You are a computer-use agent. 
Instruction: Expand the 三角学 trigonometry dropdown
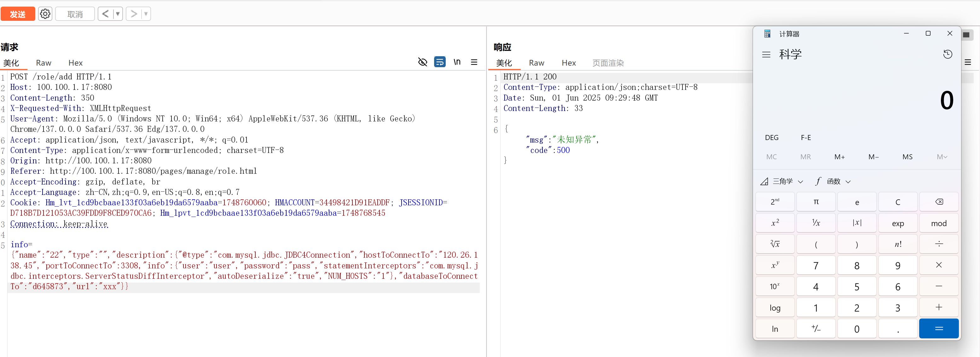pyautogui.click(x=782, y=182)
